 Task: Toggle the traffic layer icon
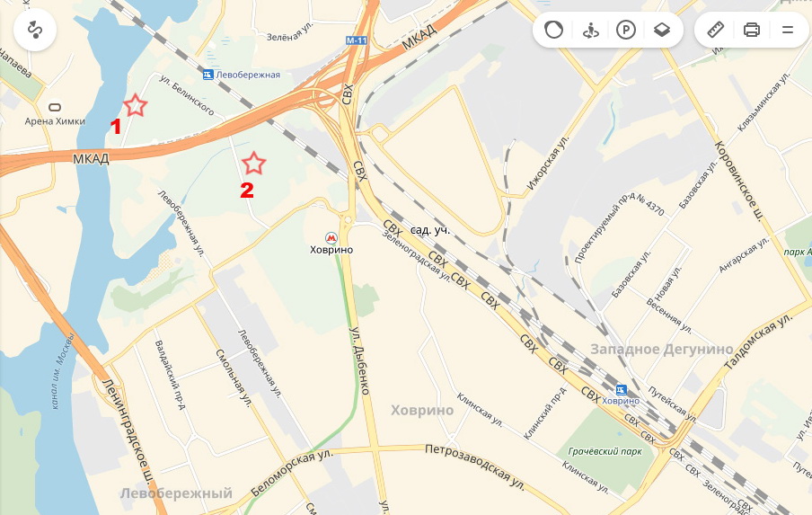(553, 30)
